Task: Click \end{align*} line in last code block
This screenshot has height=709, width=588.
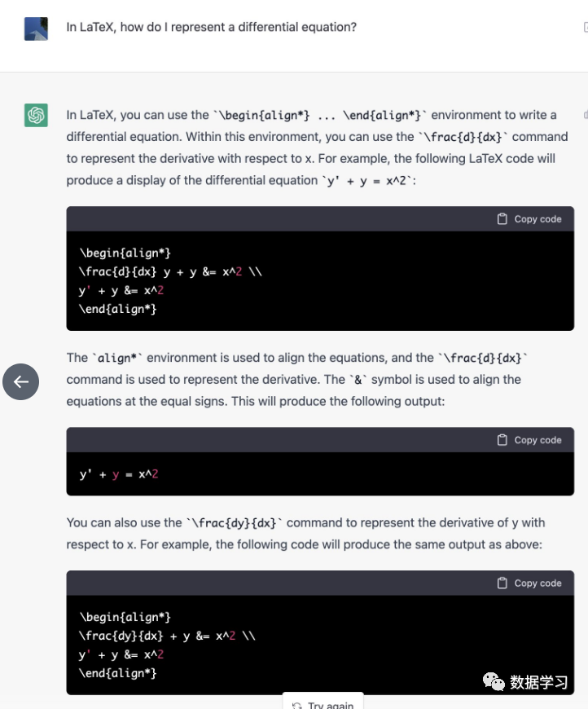Action: point(118,673)
